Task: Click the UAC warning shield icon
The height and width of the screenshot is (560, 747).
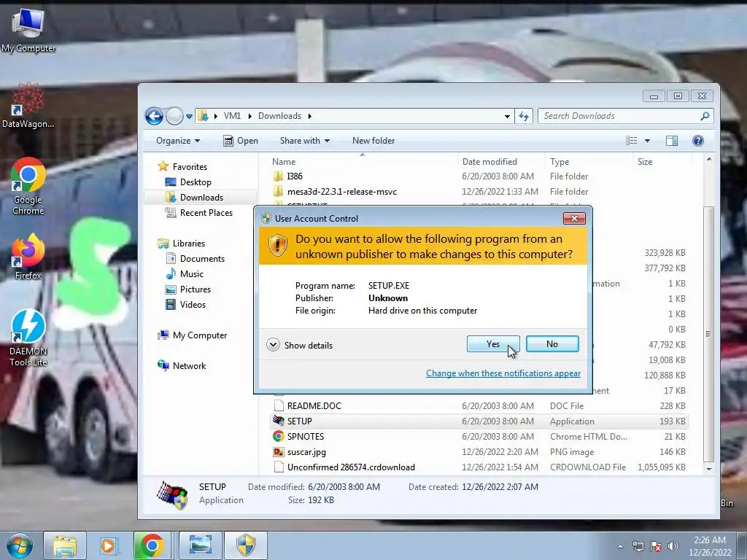Action: [277, 246]
